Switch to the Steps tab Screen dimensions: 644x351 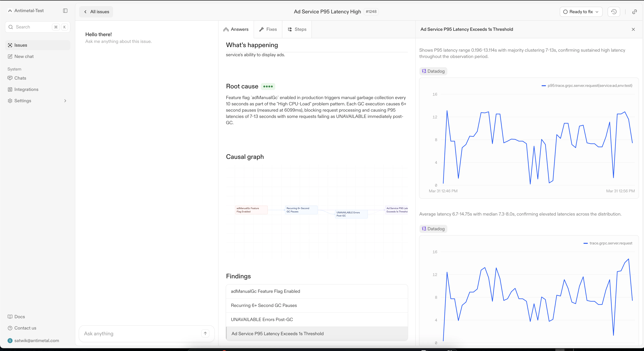point(297,29)
